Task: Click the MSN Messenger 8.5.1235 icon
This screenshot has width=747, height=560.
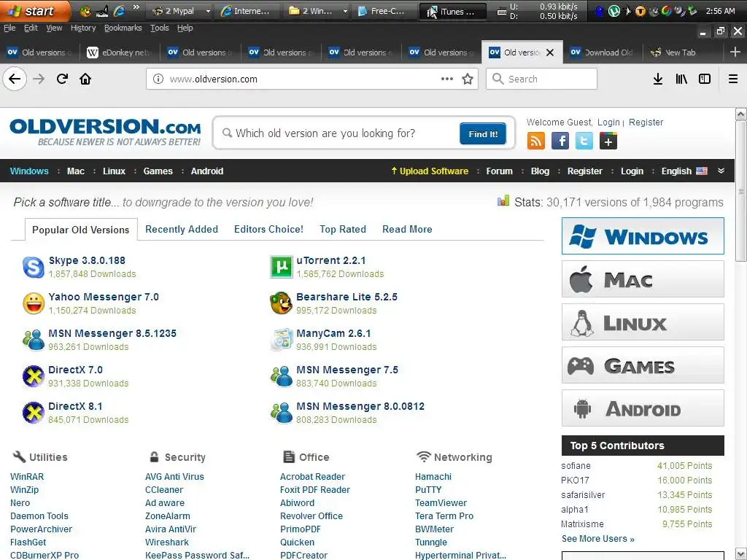Action: 34,340
